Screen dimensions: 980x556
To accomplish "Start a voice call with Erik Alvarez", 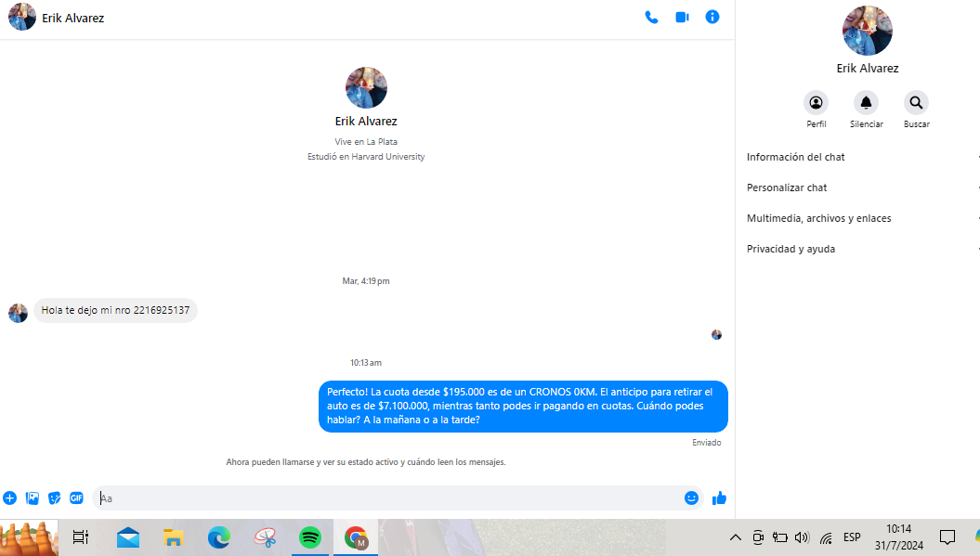I will pyautogui.click(x=651, y=18).
